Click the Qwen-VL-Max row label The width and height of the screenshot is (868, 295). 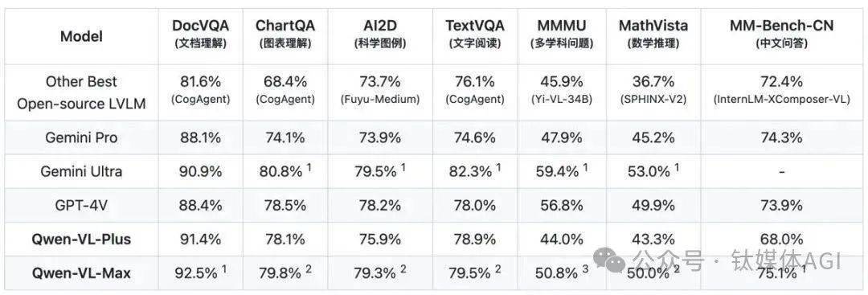81,272
